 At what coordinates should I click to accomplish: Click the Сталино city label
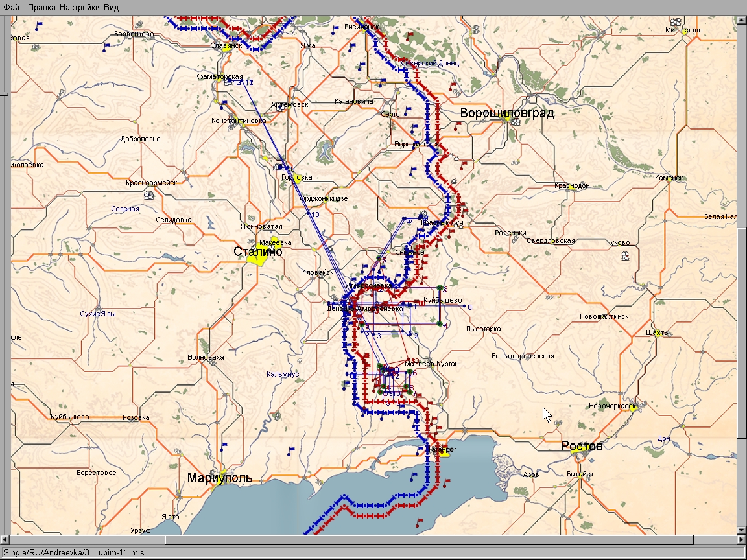click(x=257, y=251)
